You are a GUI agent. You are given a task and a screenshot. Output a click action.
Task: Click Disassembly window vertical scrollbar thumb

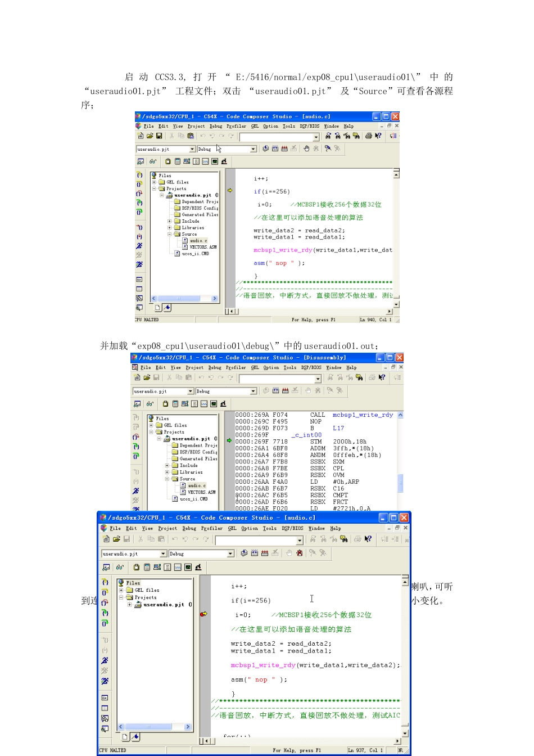pos(400,483)
